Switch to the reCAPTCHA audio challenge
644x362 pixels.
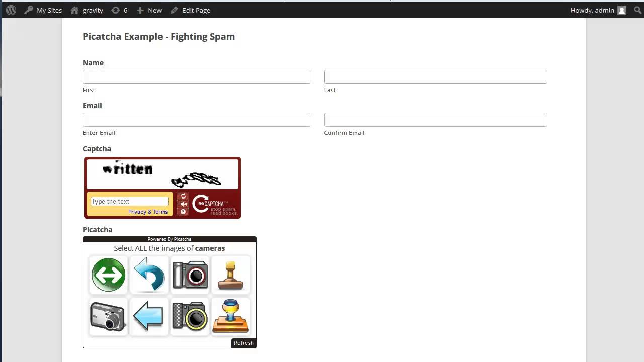point(183,204)
